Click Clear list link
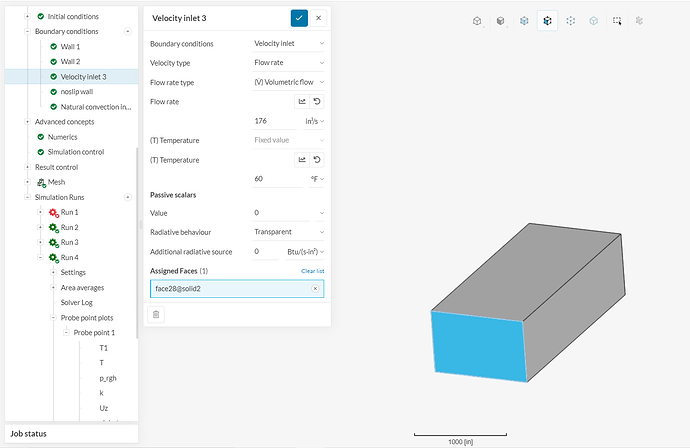This screenshot has width=690, height=448. point(312,271)
